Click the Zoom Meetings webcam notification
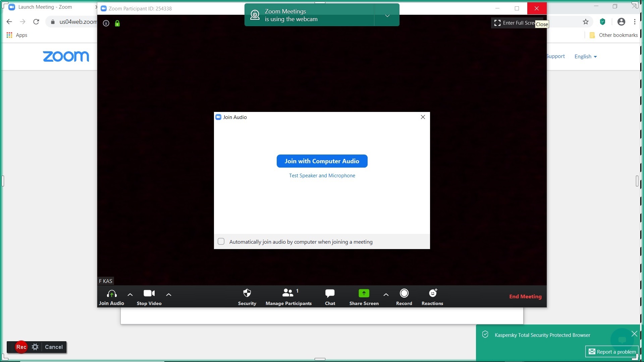The height and width of the screenshot is (362, 644). tap(309, 15)
